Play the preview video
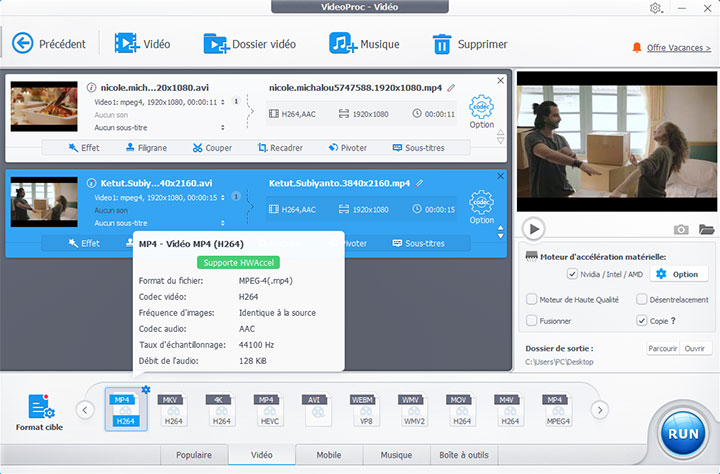 (534, 228)
